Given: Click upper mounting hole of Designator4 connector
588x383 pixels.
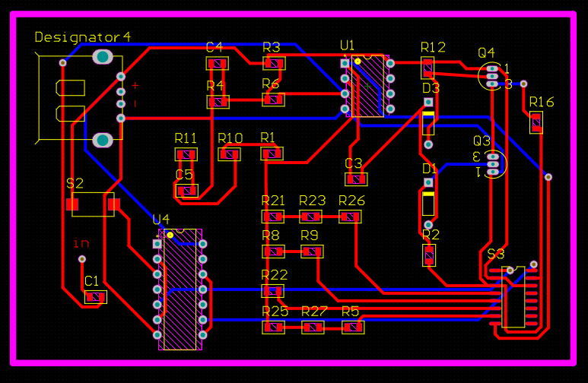Looking at the screenshot, I should 103,57.
